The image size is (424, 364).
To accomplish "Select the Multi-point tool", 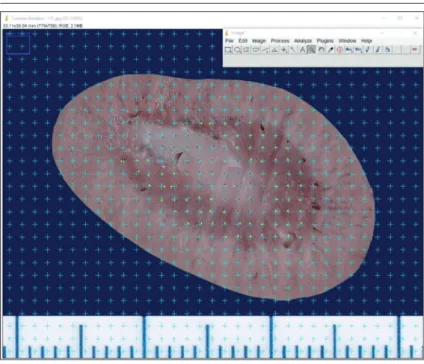I will (284, 50).
